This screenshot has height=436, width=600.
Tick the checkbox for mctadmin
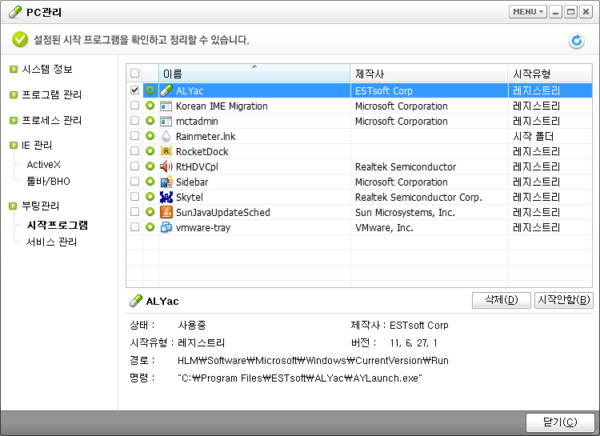coord(135,121)
